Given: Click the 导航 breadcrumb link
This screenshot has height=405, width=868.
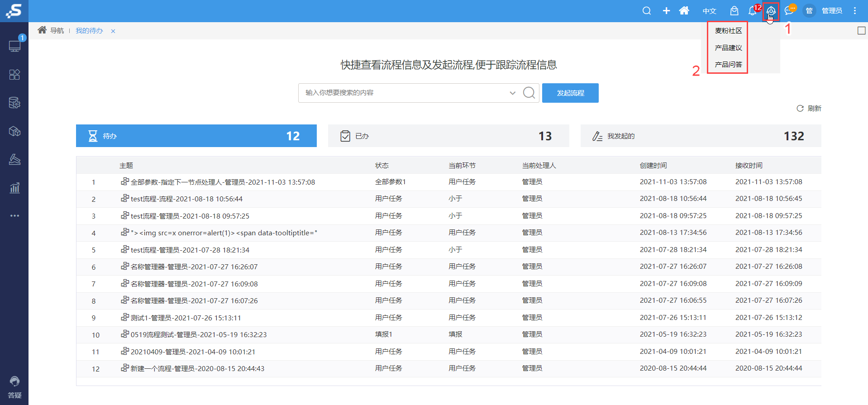Looking at the screenshot, I should pyautogui.click(x=57, y=31).
